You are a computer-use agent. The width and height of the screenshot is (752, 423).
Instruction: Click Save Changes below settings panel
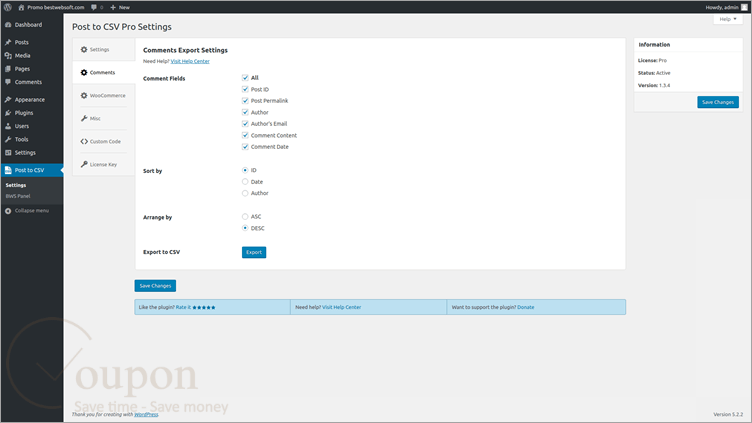[155, 286]
